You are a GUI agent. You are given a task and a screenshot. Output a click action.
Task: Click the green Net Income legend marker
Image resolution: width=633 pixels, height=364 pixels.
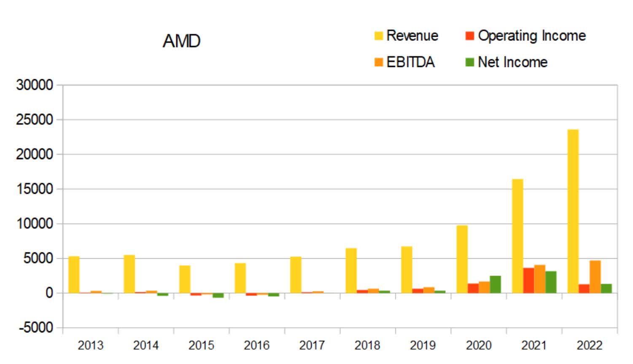[469, 61]
